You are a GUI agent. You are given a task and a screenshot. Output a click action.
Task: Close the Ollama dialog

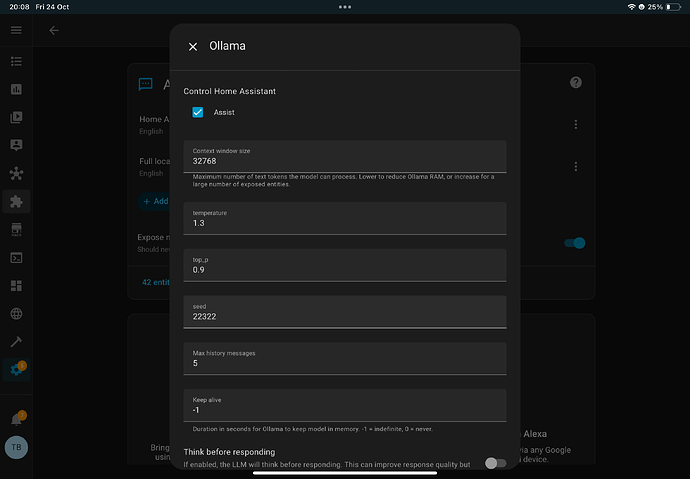point(193,47)
